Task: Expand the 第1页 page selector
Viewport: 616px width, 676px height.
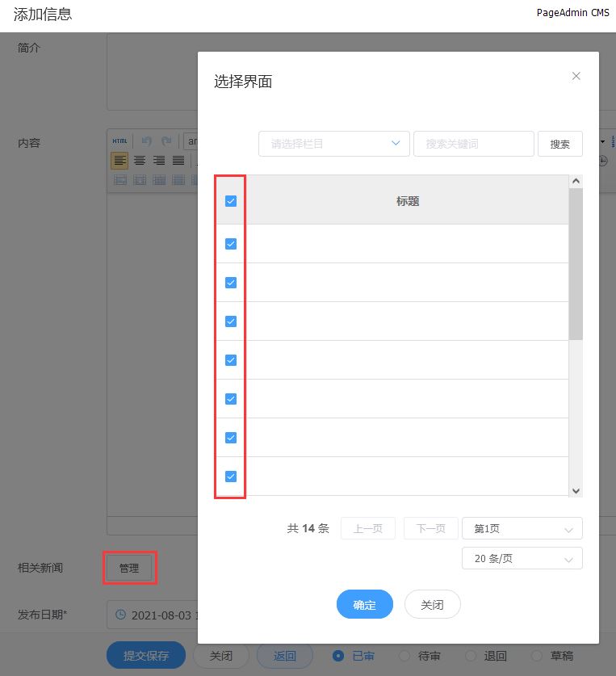Action: 522,529
